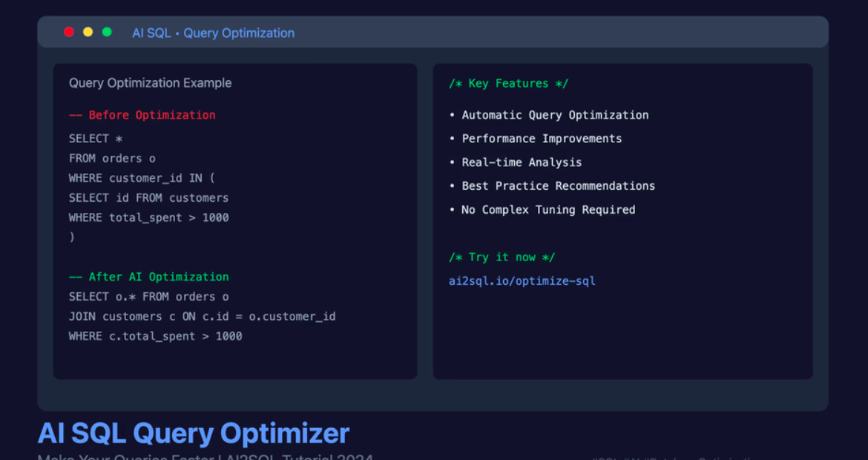Click the 'AI SQL Query Optimizer' headline
The height and width of the screenshot is (460, 868).
pos(193,433)
